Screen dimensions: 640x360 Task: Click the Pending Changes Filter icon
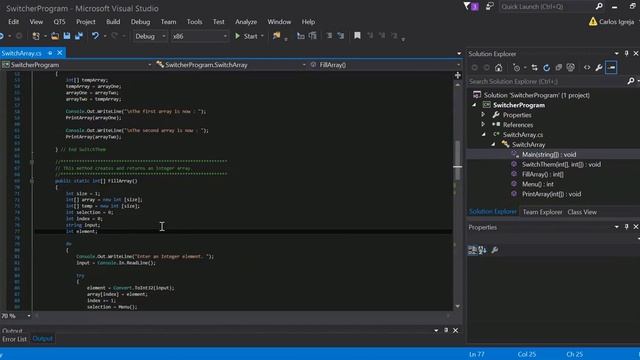516,68
